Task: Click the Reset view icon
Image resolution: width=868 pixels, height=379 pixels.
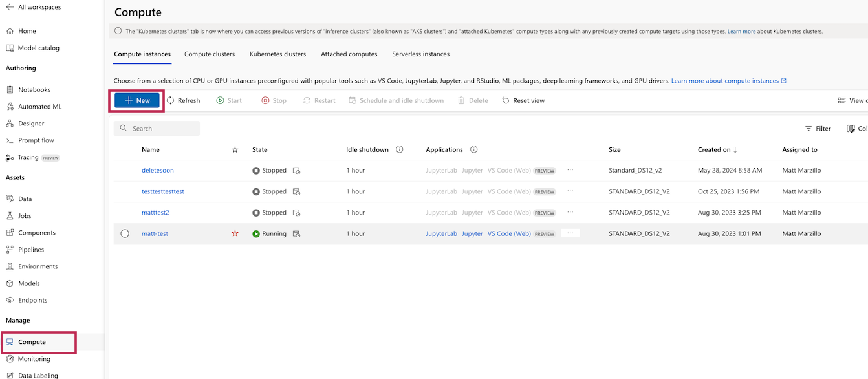Action: pyautogui.click(x=505, y=100)
